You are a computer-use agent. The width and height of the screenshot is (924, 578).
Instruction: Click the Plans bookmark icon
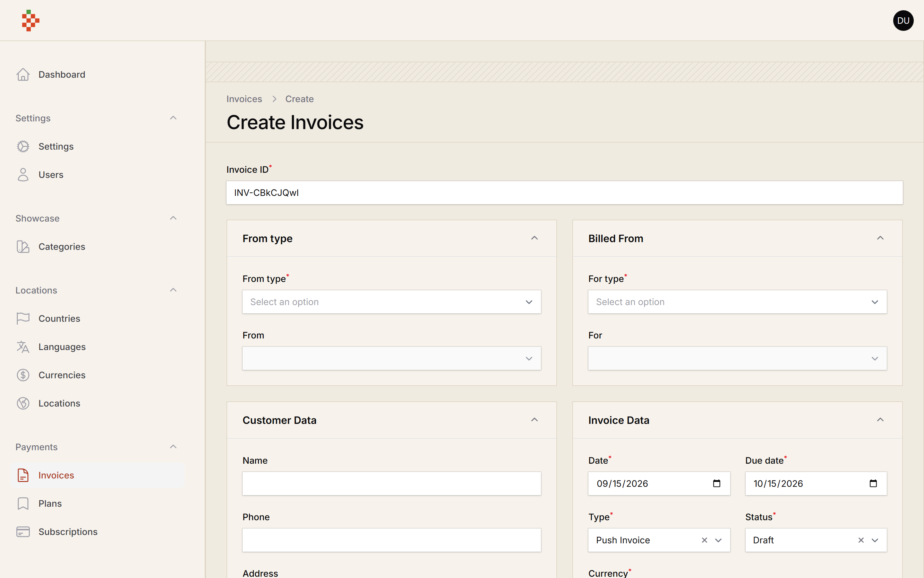point(23,504)
